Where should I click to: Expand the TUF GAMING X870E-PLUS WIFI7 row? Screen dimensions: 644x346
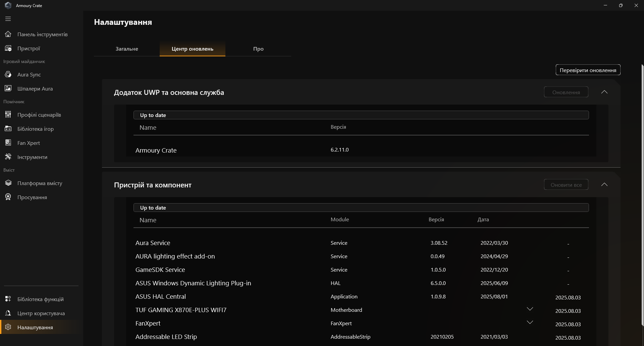tap(530, 309)
